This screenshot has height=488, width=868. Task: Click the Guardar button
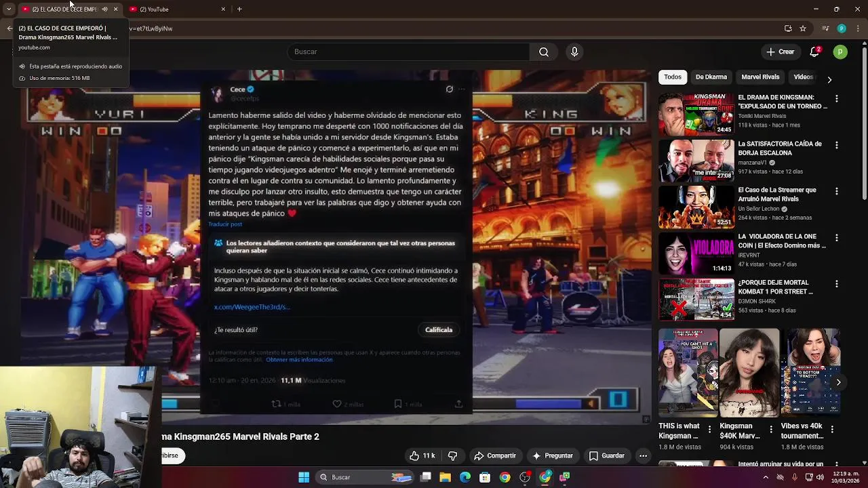pos(607,455)
